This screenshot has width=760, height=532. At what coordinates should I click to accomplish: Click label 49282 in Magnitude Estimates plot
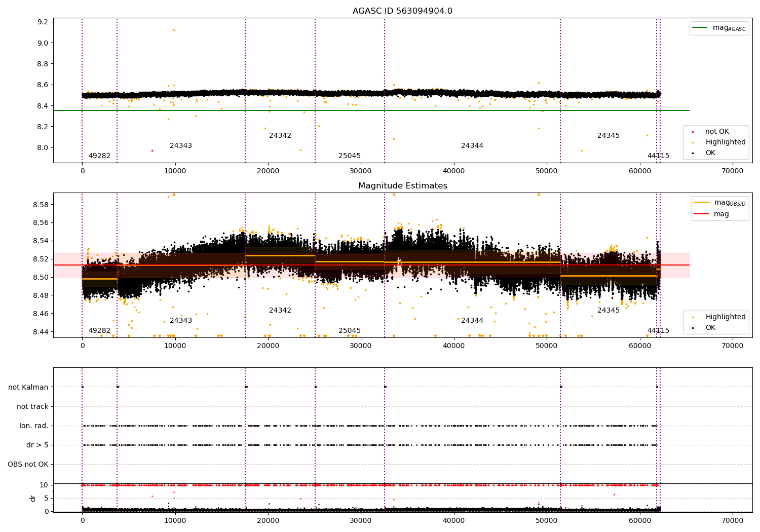[99, 330]
